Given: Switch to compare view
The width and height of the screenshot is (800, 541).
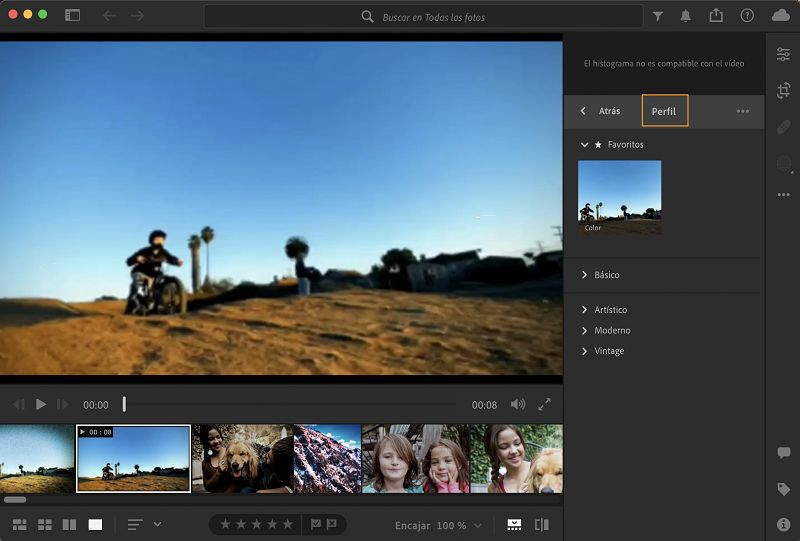Looking at the screenshot, I should [x=69, y=524].
